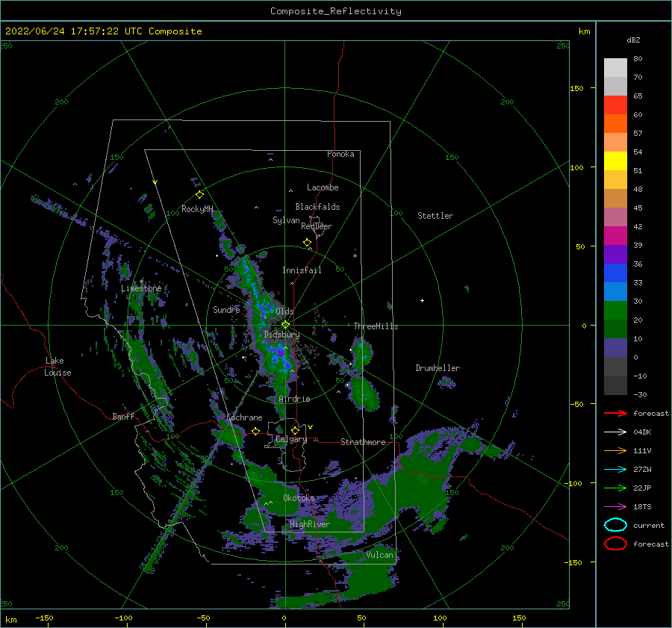
Task: Click the Stettler city label
Action: (x=435, y=216)
